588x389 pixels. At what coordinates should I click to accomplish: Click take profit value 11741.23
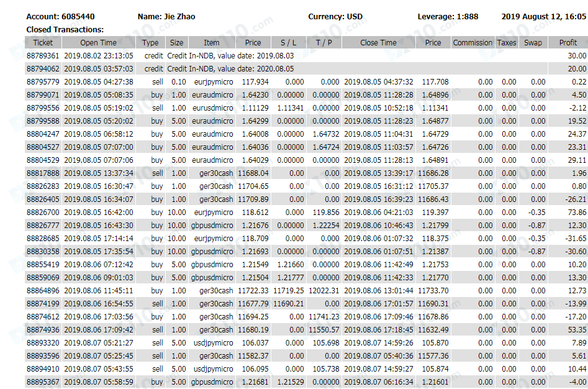pos(324,316)
